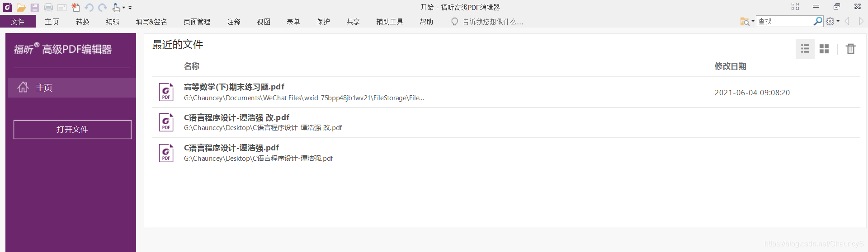Screen dimensions: 868x252
Task: Select the hand touch mode icon
Action: pos(116,8)
